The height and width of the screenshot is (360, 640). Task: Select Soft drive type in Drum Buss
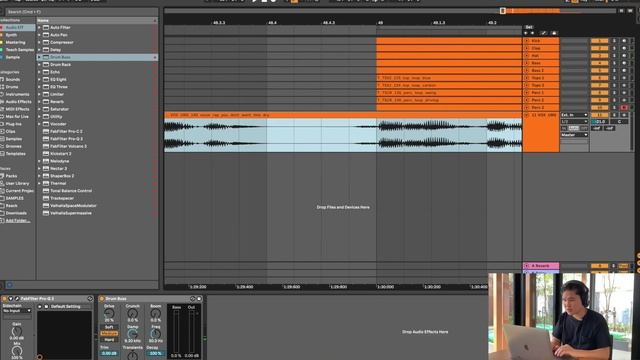click(109, 327)
